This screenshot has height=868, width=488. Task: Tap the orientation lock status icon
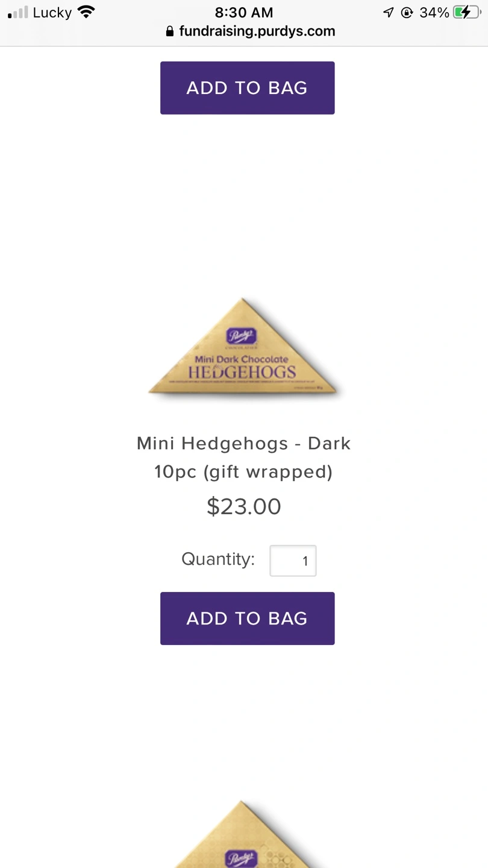407,12
